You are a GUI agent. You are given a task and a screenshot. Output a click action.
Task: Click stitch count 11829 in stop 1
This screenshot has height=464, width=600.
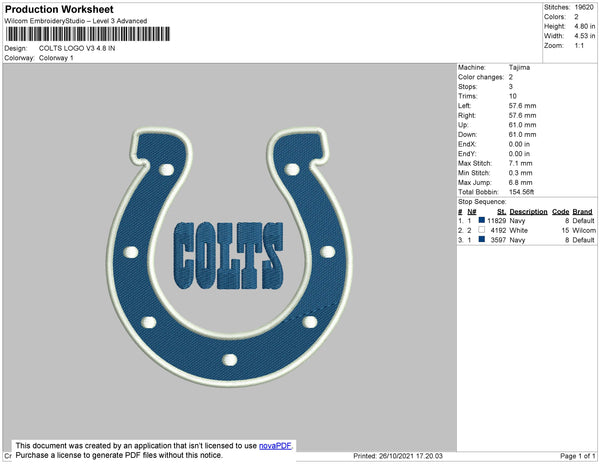[497, 221]
